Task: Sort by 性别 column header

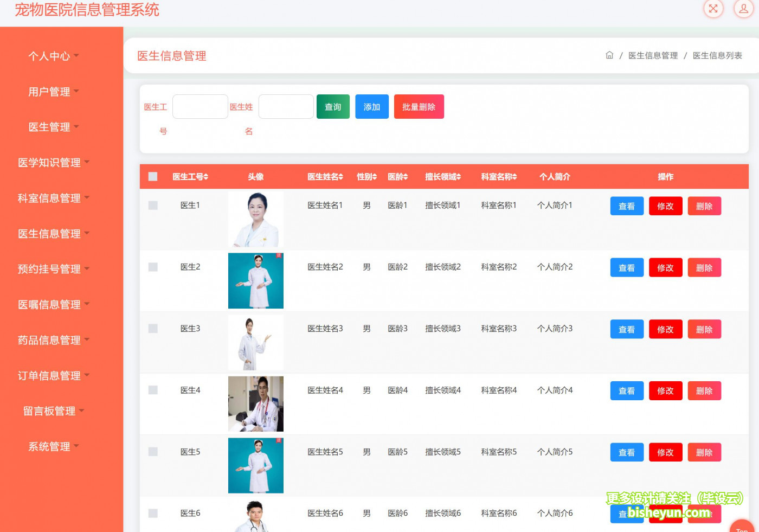Action: pyautogui.click(x=366, y=177)
